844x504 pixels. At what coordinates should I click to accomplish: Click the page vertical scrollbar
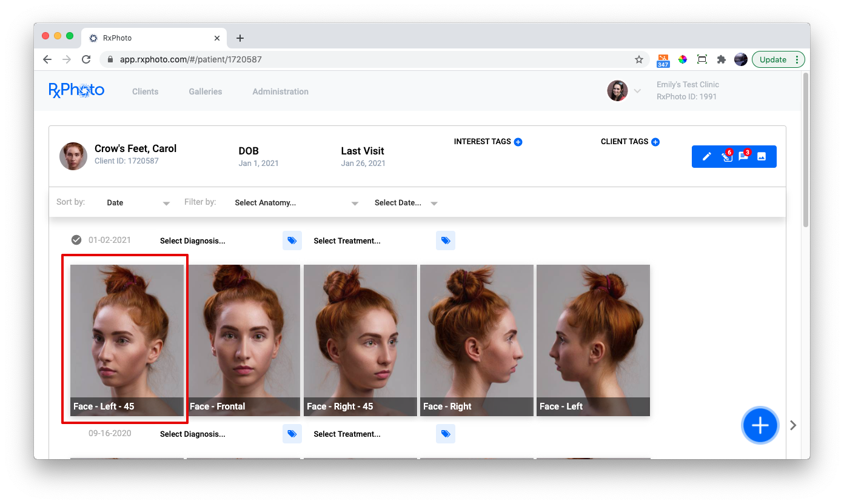coord(806,150)
